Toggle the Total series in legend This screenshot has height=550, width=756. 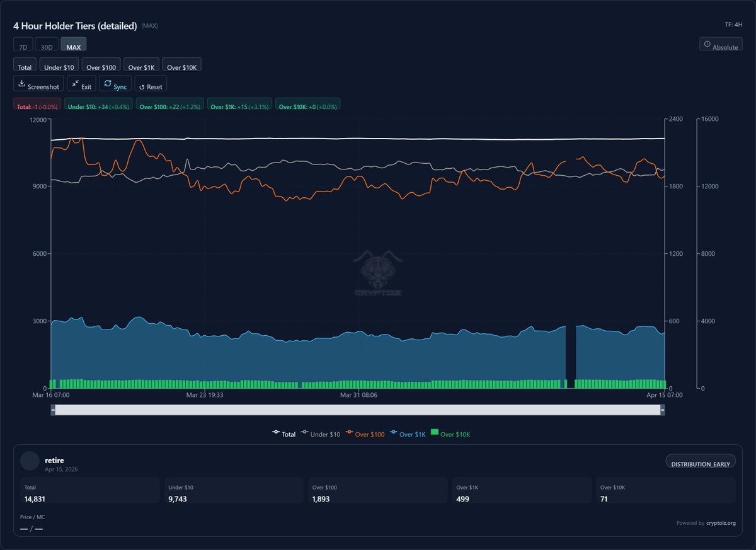click(x=283, y=434)
